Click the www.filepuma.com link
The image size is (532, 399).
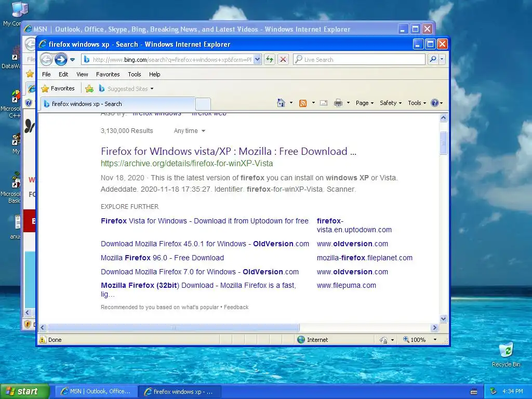347,285
